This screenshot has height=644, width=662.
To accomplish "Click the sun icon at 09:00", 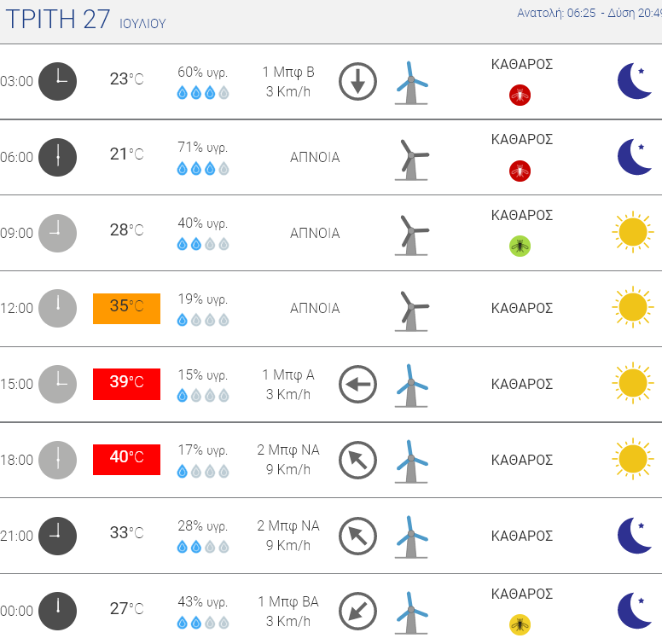I will coord(632,233).
